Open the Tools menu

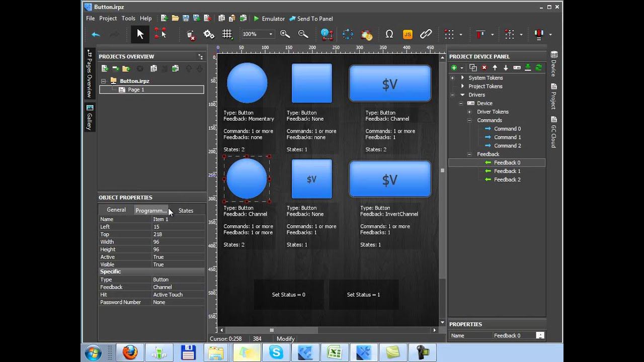[128, 19]
